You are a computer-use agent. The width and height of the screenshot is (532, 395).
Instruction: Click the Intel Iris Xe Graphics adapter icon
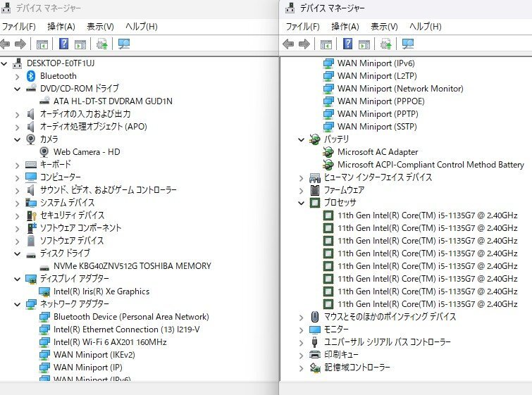(44, 291)
